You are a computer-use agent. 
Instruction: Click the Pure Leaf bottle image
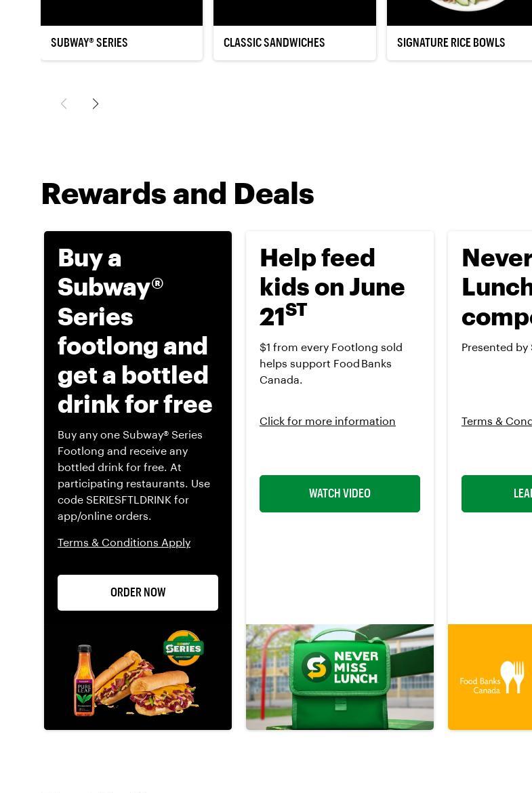(83, 680)
